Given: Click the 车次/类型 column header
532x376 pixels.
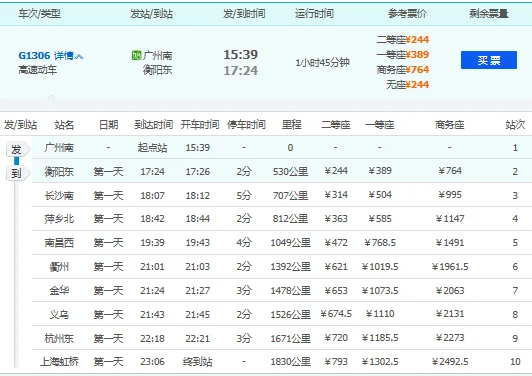Looking at the screenshot, I should tap(39, 14).
